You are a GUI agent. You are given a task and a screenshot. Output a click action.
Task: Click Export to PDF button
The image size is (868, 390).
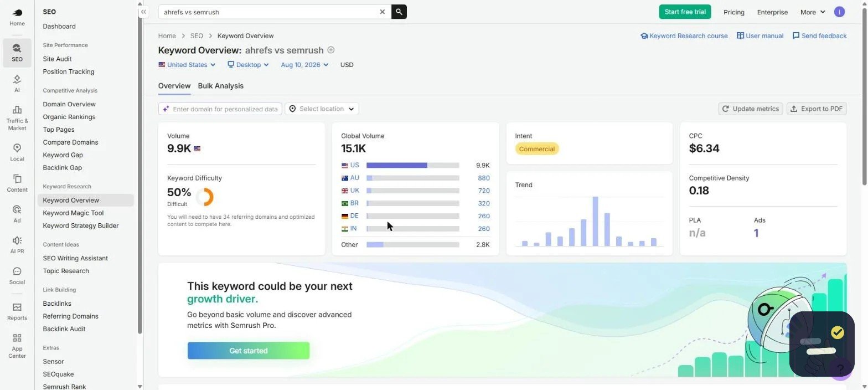(817, 109)
